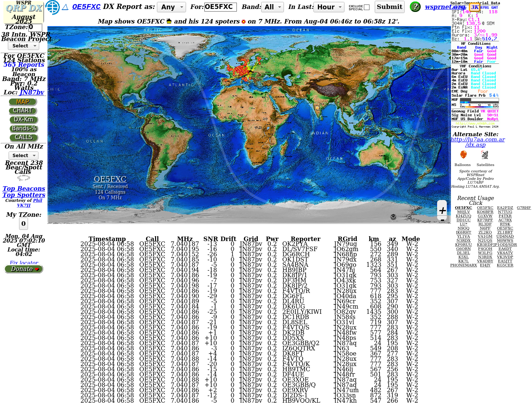Screen dimensions: 532x403
Task: Switch to the CHART view
Action: pos(23,111)
